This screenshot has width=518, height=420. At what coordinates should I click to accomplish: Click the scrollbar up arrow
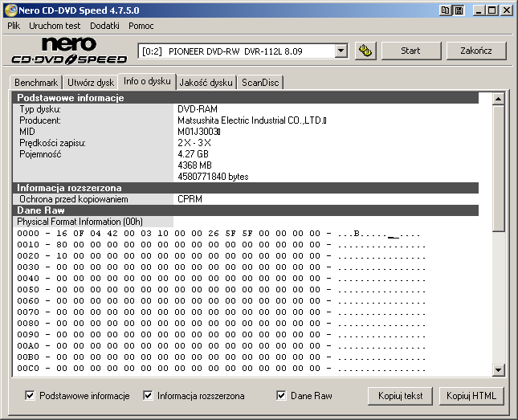click(498, 99)
